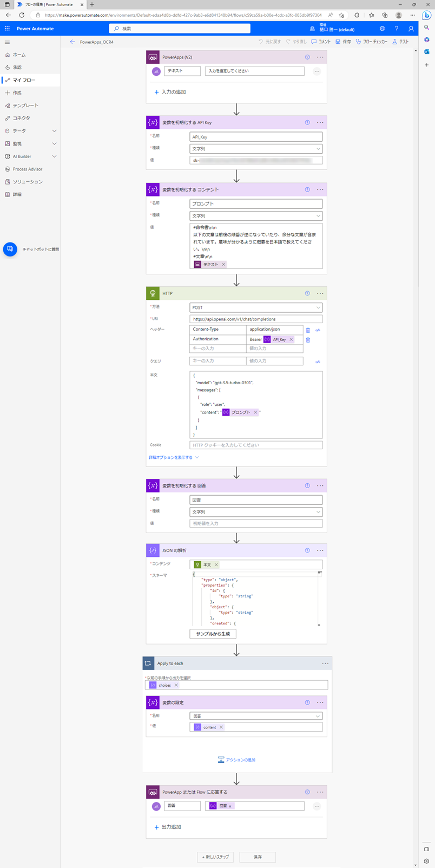The image size is (435, 868).
Task: Expand the データ navigation section
Action: tap(54, 131)
